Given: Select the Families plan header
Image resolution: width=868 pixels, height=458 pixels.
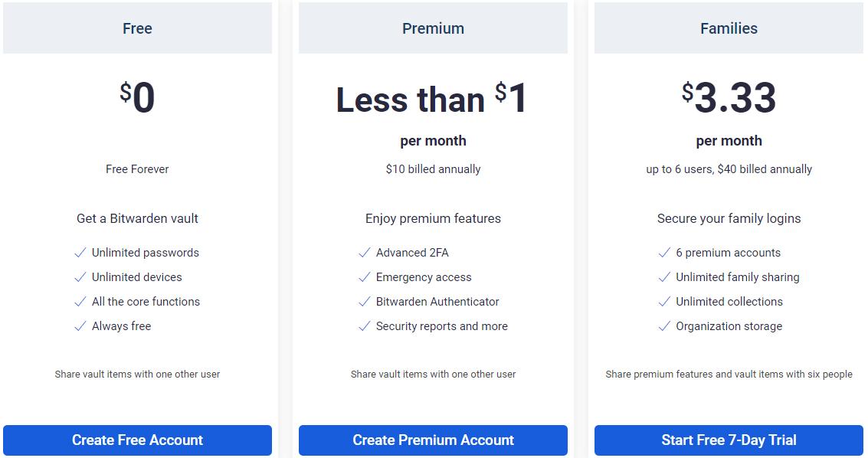Looking at the screenshot, I should [x=729, y=28].
